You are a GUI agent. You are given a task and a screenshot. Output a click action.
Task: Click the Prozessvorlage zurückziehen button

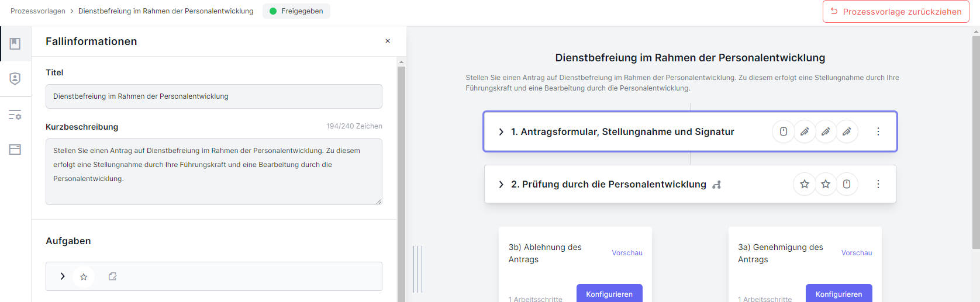(x=896, y=12)
